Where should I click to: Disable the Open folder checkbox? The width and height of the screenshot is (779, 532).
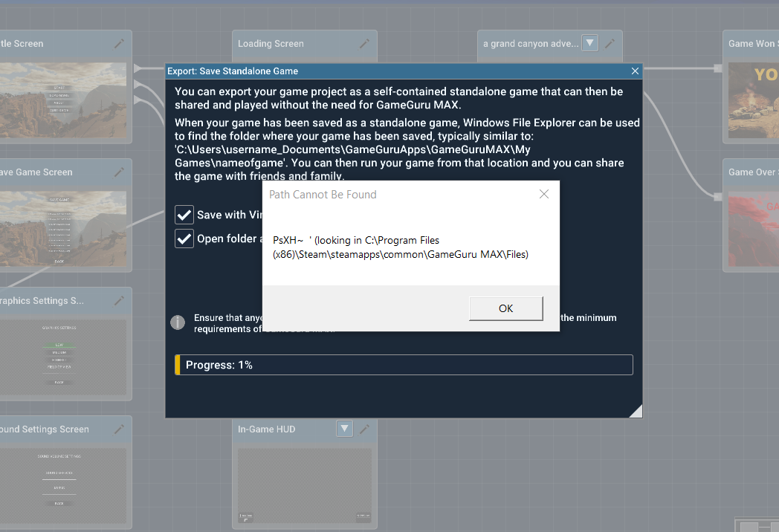click(184, 239)
